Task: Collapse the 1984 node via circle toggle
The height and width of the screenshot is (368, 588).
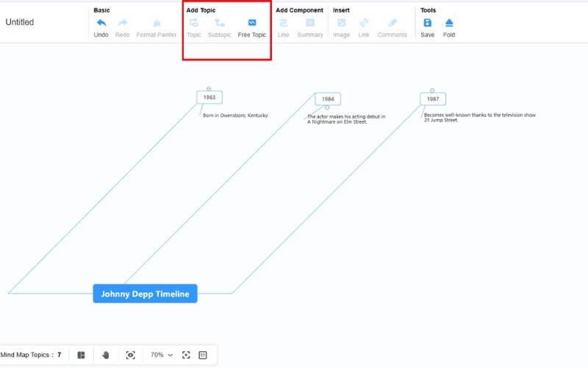Action: pyautogui.click(x=327, y=107)
